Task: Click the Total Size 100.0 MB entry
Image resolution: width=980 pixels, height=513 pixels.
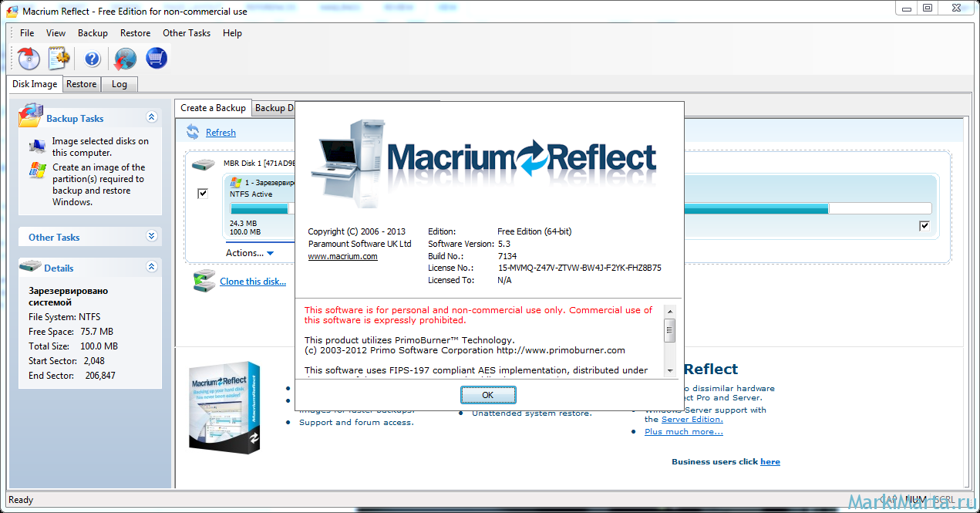Action: (72, 346)
